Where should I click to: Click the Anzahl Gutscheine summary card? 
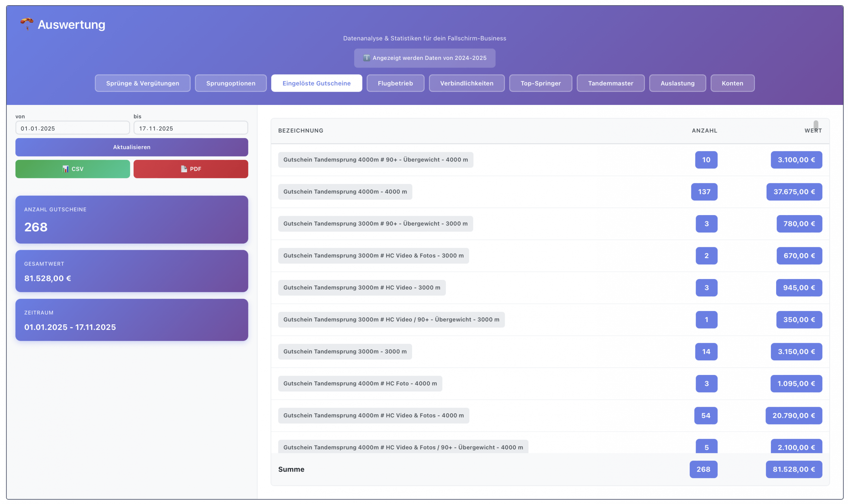tap(132, 219)
